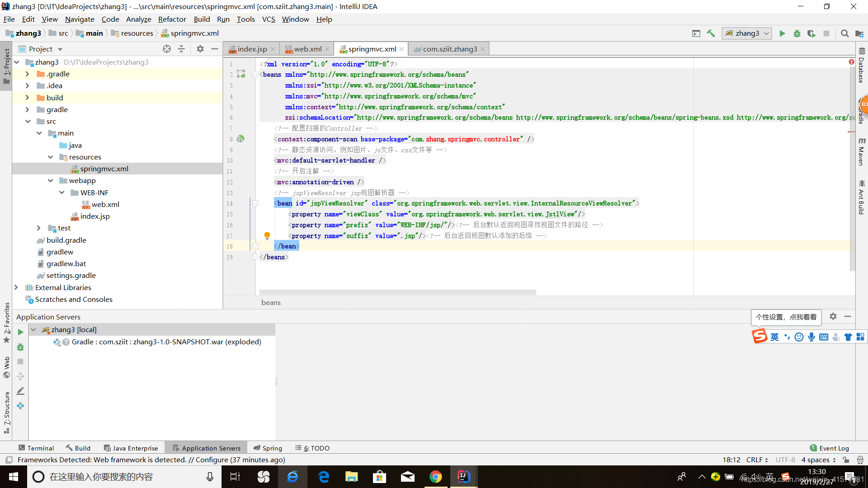Open the Ant Build side panel
The height and width of the screenshot is (488, 868).
(862, 197)
